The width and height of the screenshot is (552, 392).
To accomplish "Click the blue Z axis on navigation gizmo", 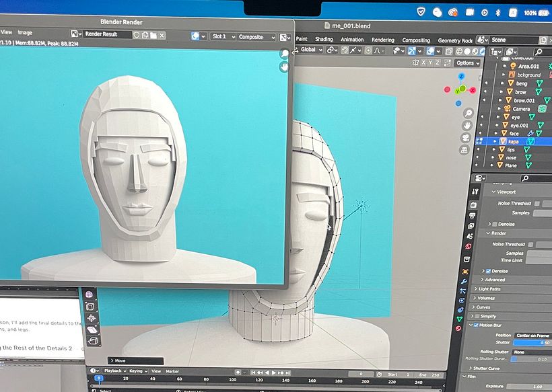I will [x=461, y=76].
